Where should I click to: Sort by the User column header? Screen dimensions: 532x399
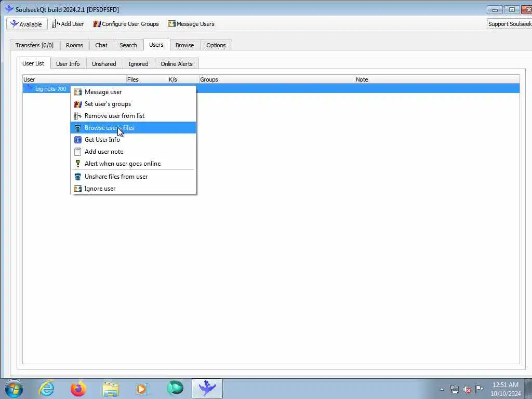[x=74, y=79]
